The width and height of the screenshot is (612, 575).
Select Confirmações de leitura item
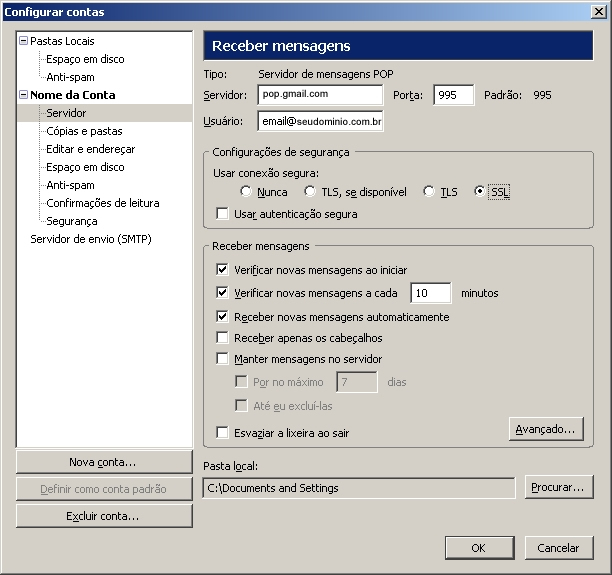[102, 203]
